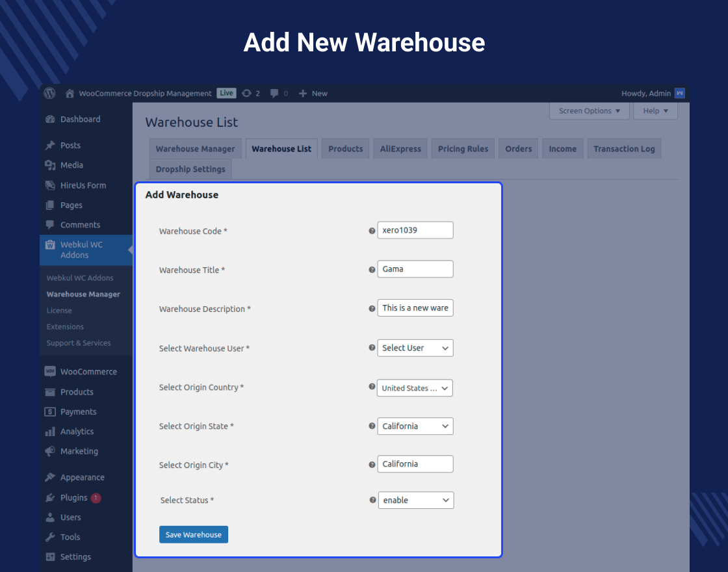The width and height of the screenshot is (728, 572).
Task: Click the Media icon in sidebar
Action: (x=50, y=165)
